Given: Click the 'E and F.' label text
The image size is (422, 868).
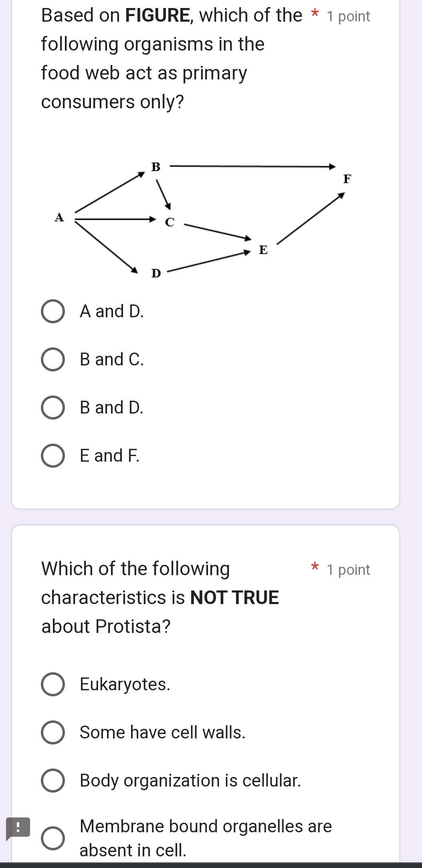Looking at the screenshot, I should pos(110,456).
